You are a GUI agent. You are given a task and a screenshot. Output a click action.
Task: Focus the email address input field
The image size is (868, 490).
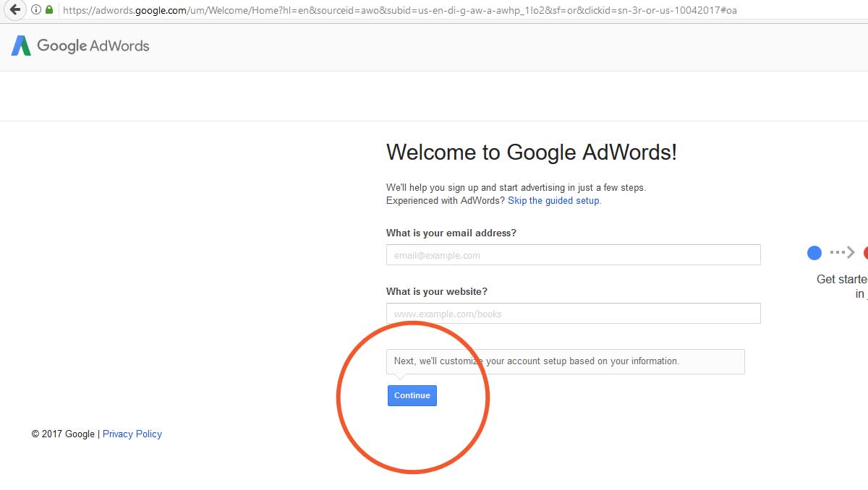(573, 255)
